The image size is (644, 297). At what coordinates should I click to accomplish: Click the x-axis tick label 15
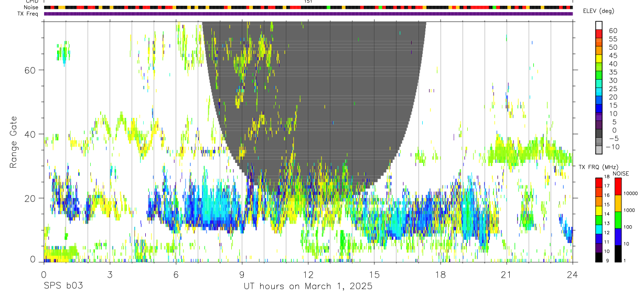click(374, 274)
